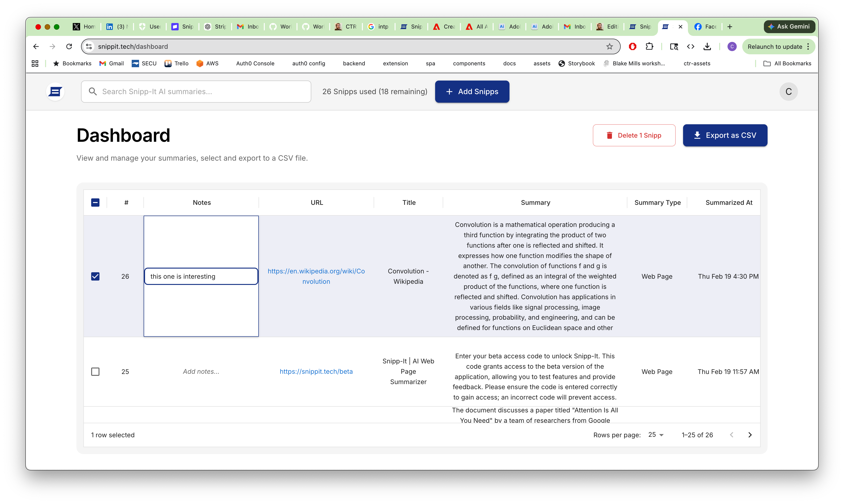
Task: Open All Bookmarks folder
Action: pos(787,64)
